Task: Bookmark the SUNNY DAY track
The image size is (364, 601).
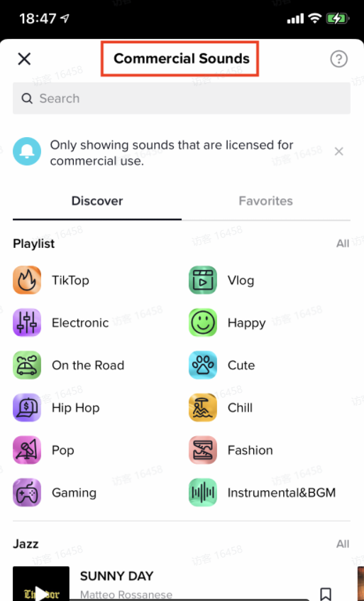Action: pos(326,593)
